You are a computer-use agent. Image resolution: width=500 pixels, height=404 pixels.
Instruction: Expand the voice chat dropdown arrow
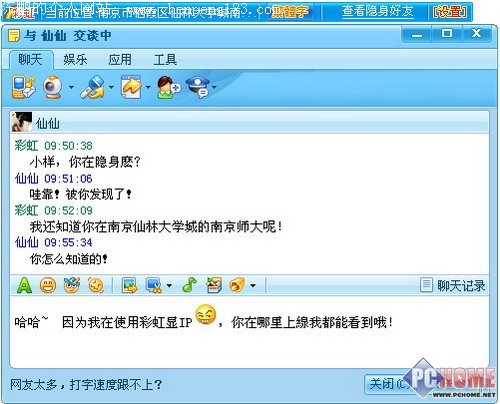coord(111,88)
